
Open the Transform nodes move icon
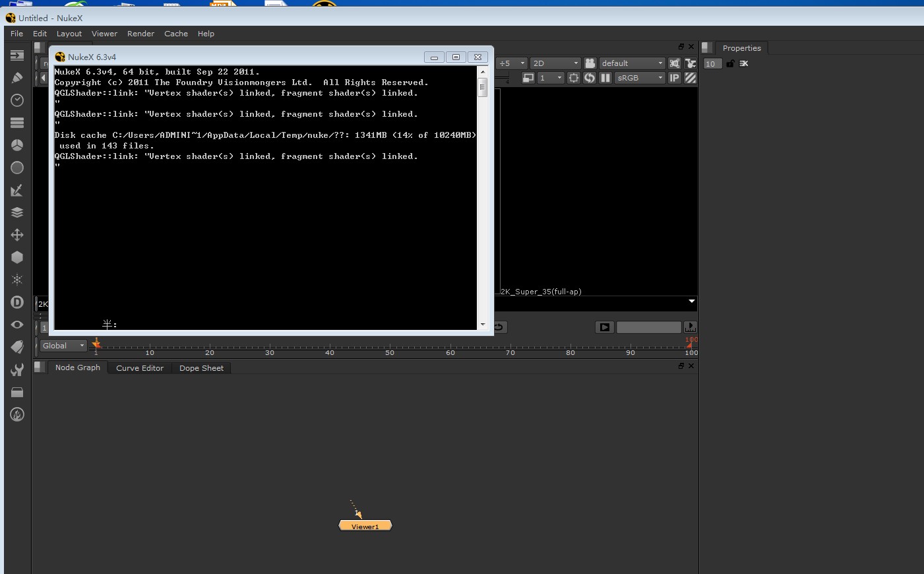click(17, 235)
